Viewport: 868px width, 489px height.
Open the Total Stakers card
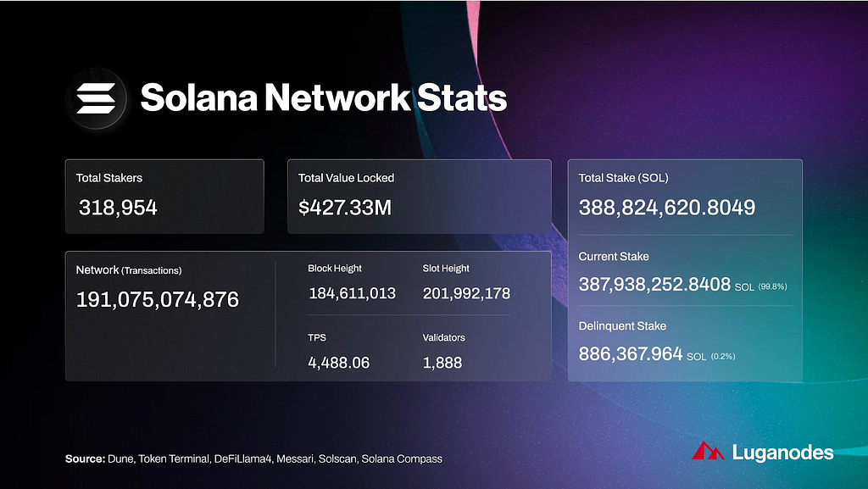(164, 197)
